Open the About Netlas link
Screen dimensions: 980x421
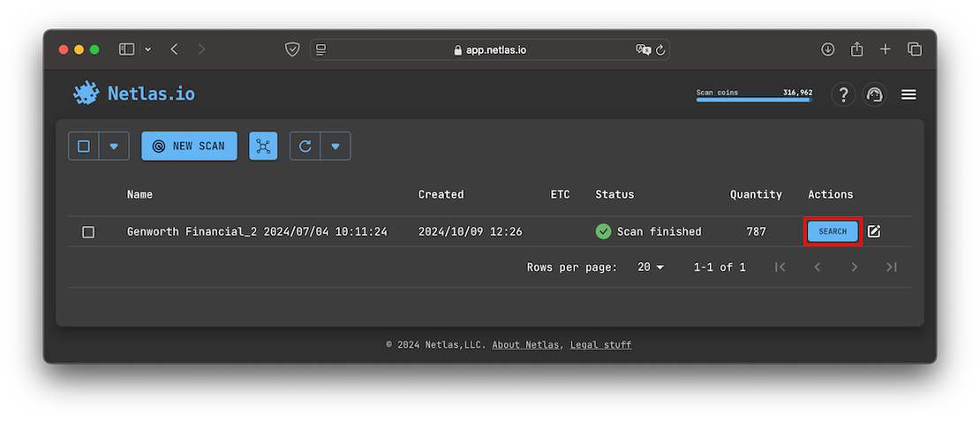[x=525, y=345]
